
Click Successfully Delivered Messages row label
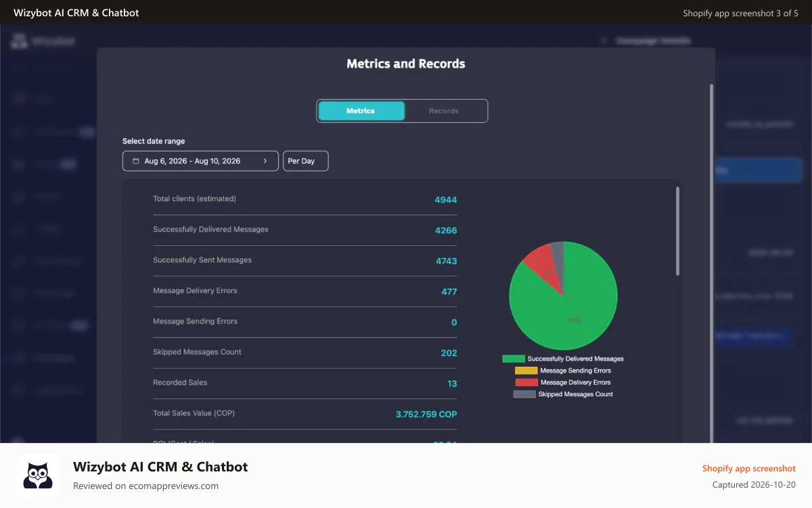(x=210, y=230)
